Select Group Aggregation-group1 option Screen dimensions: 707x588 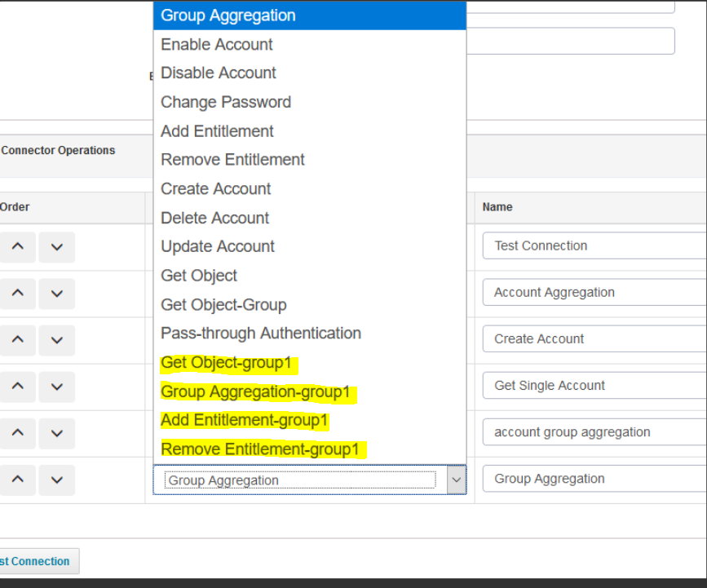[x=255, y=392]
